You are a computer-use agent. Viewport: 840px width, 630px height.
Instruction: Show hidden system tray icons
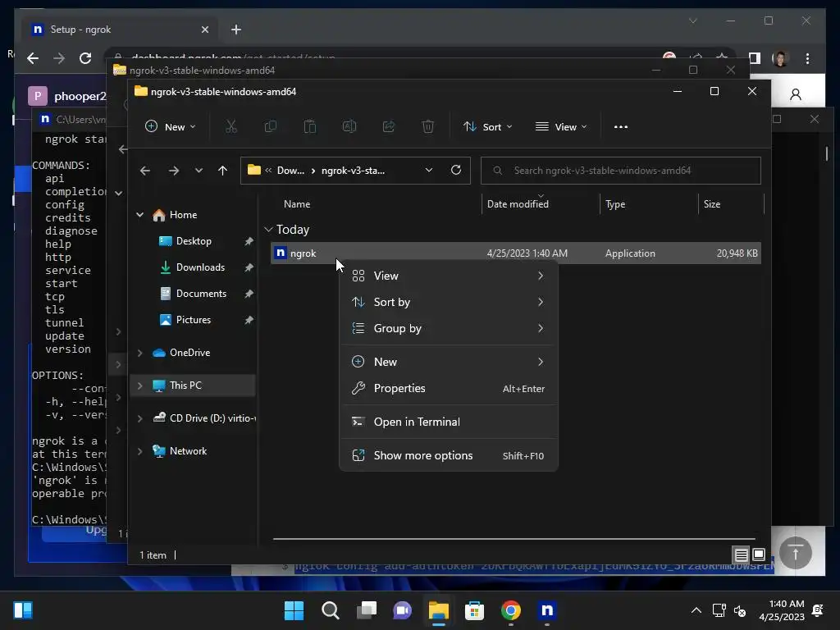696,610
